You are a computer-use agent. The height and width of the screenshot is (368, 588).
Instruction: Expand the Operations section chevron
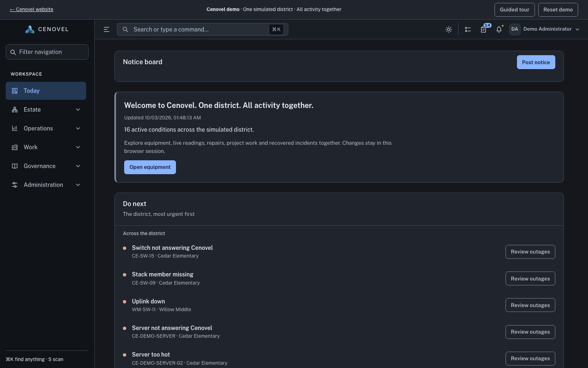tap(78, 128)
